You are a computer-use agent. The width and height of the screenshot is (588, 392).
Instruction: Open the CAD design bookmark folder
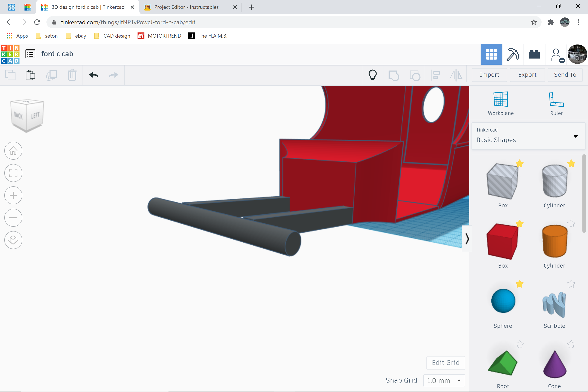[x=112, y=36]
